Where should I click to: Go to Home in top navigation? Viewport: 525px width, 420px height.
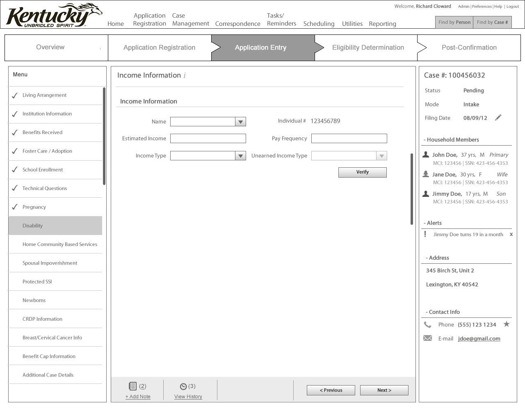(x=116, y=24)
